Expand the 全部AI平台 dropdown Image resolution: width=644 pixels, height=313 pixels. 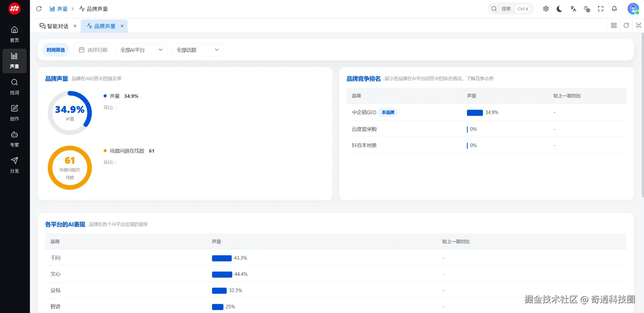pyautogui.click(x=141, y=50)
